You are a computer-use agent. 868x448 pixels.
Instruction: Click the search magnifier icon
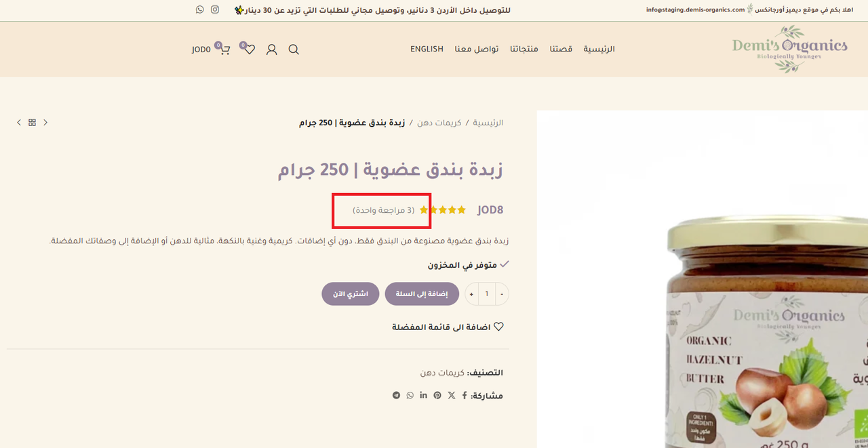294,49
